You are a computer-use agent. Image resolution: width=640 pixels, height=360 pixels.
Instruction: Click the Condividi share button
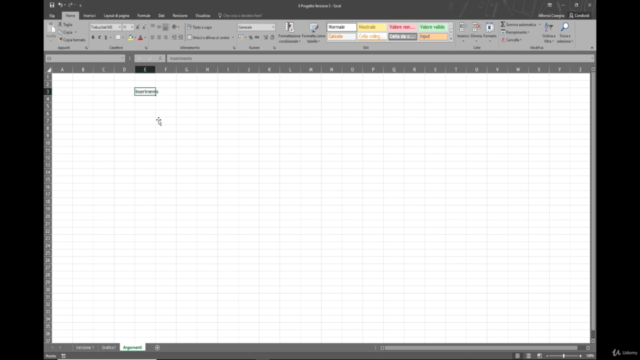[x=579, y=16]
